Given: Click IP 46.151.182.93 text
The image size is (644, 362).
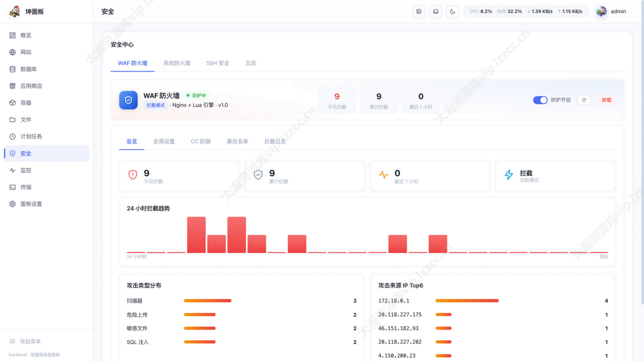Looking at the screenshot, I should click(x=398, y=329).
